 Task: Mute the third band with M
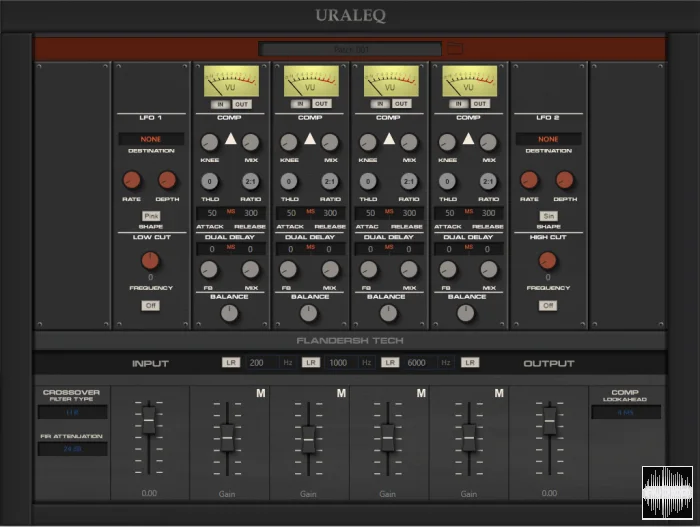[x=421, y=393]
